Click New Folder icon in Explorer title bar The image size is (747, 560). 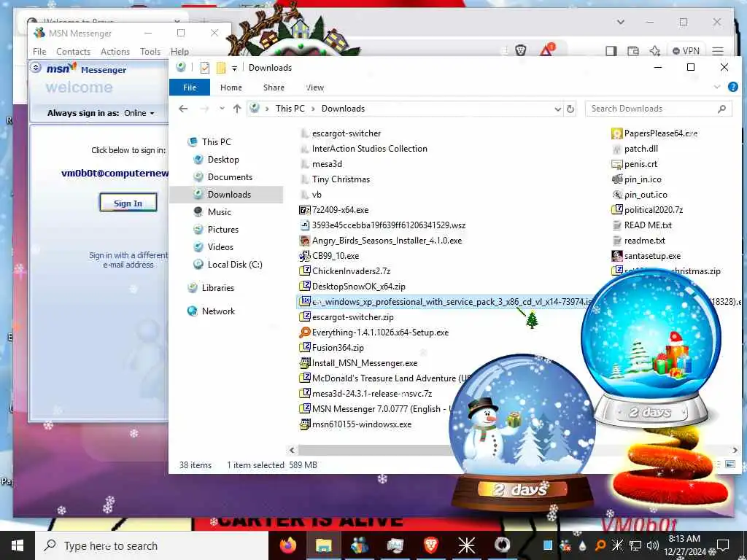[220, 68]
